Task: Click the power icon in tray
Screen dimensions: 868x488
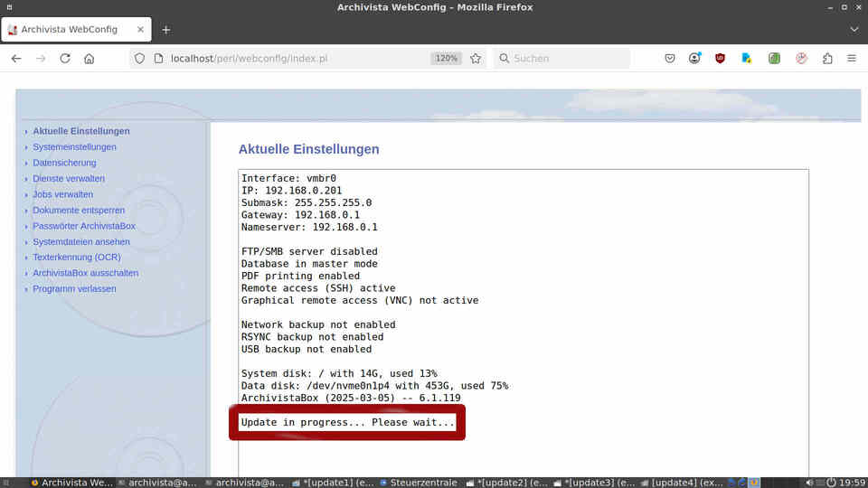Action: click(831, 483)
